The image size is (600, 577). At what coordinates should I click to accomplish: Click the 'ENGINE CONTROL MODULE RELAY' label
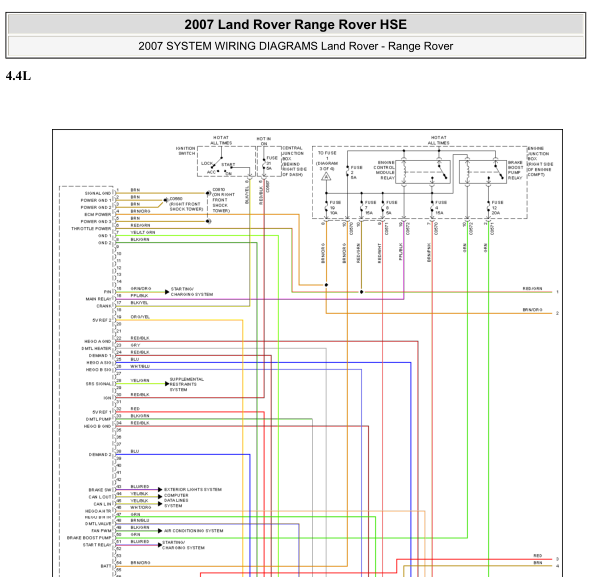[x=384, y=170]
